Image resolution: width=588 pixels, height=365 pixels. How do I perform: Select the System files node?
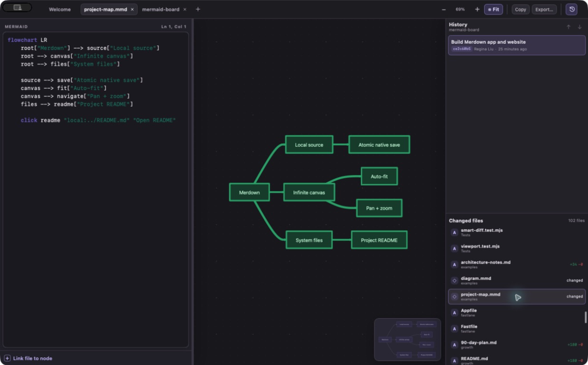click(x=309, y=240)
